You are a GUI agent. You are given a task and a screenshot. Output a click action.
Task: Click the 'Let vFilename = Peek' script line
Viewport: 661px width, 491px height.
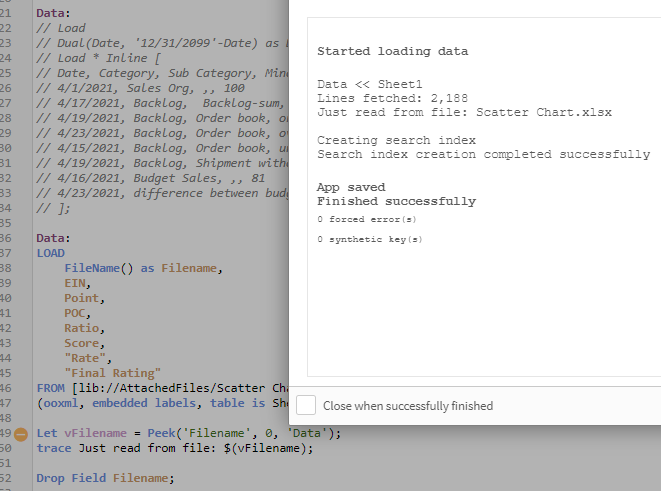(189, 433)
